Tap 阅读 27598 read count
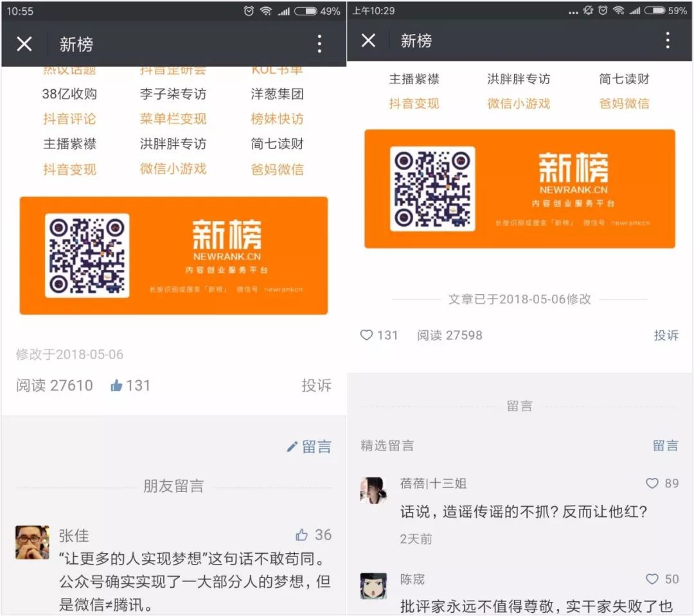This screenshot has height=616, width=694. point(450,335)
